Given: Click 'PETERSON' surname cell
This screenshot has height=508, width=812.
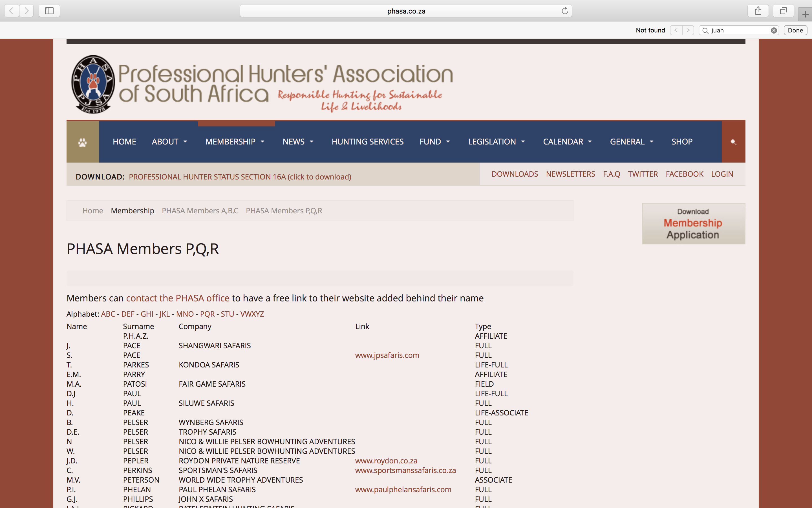Looking at the screenshot, I should click(141, 480).
